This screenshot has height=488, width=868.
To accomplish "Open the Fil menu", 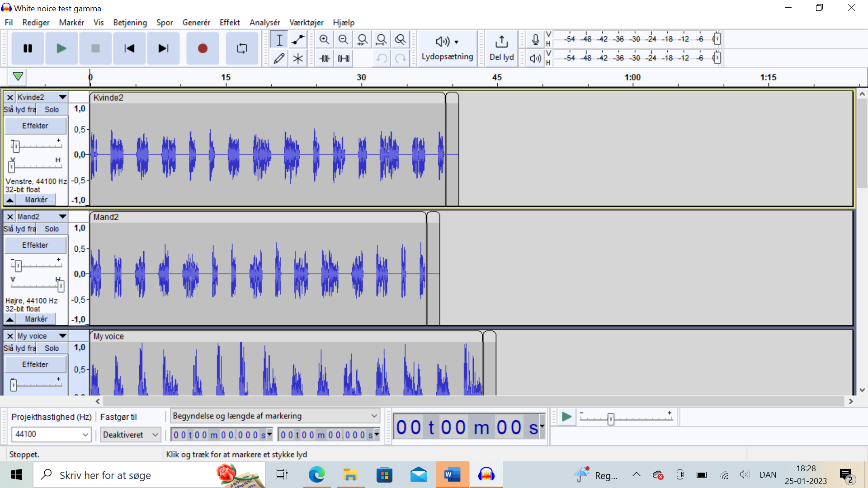I will tap(9, 23).
